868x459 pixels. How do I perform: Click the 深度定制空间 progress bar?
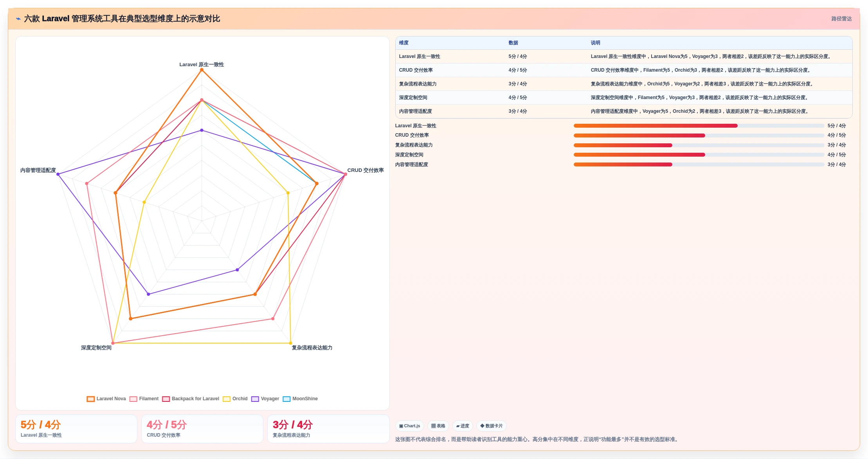pyautogui.click(x=699, y=155)
